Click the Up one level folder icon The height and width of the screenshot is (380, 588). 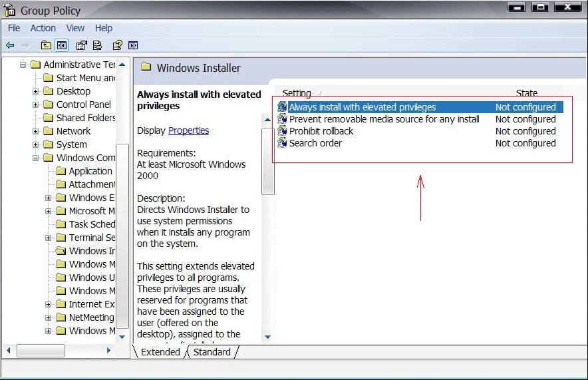(46, 45)
